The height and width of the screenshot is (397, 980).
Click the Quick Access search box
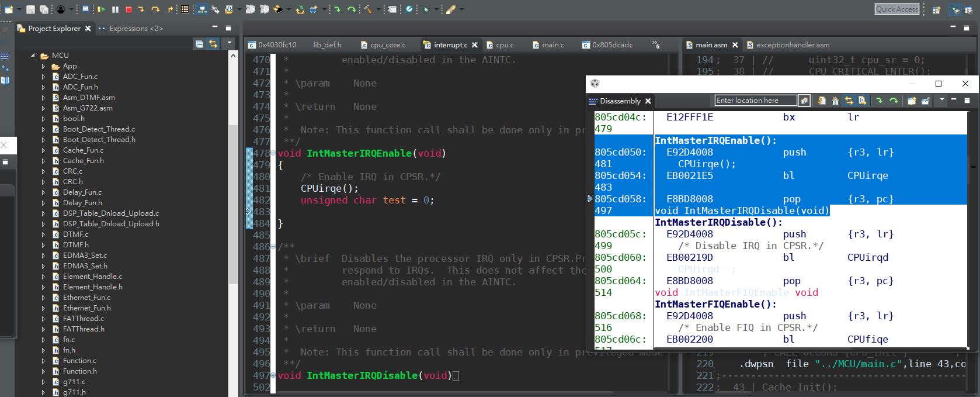(896, 9)
